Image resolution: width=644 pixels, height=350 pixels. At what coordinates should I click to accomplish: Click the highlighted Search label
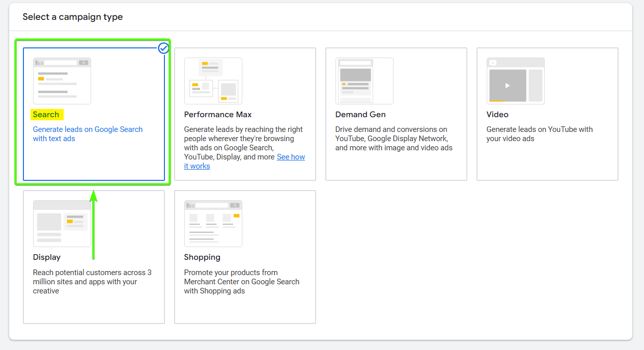[x=46, y=114]
